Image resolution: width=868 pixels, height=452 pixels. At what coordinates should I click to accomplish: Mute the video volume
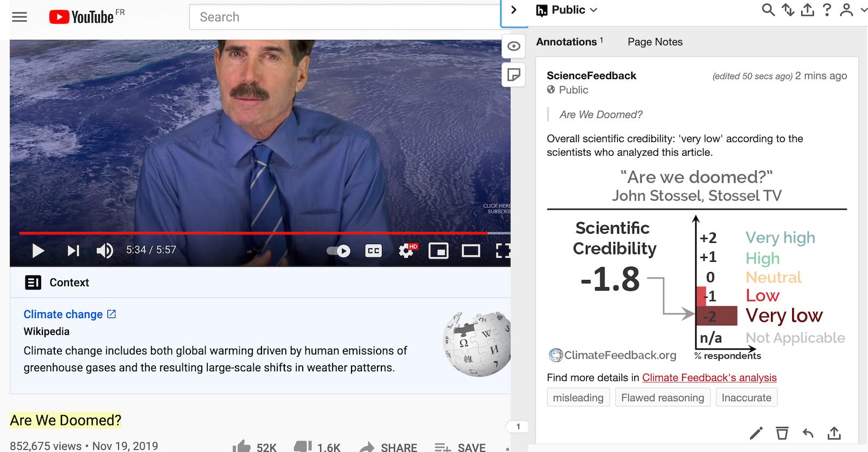105,250
